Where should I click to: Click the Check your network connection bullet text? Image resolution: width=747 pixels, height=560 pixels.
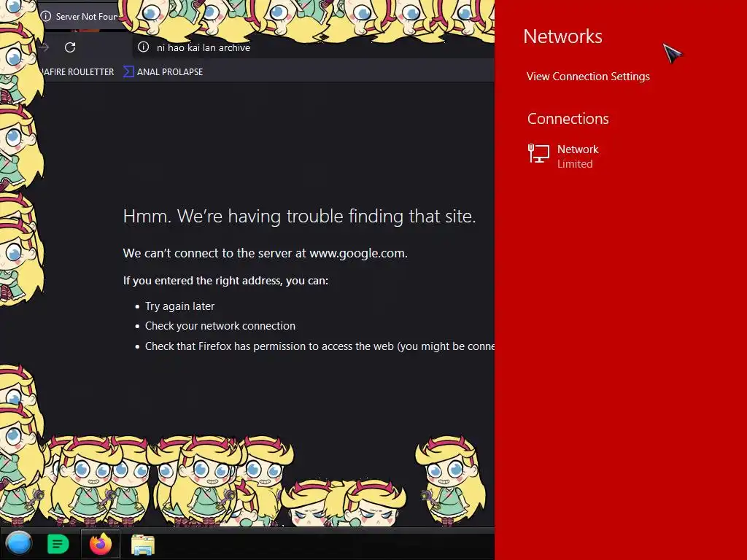[220, 326]
